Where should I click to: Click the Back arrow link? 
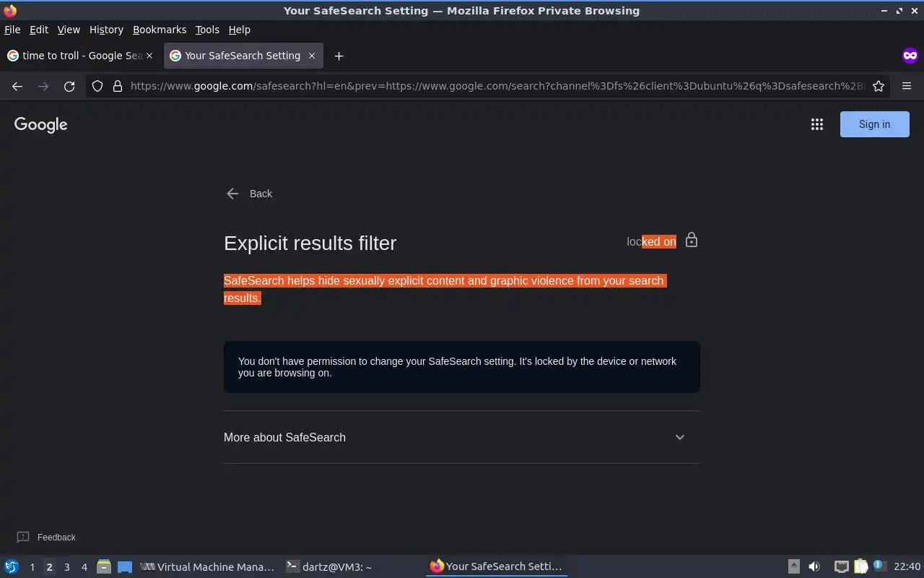(x=249, y=194)
